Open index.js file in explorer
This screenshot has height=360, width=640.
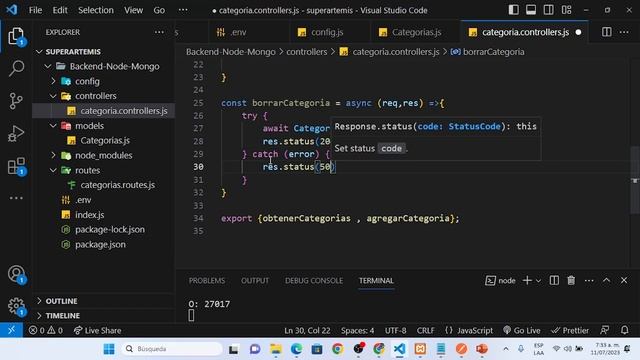tap(104, 215)
